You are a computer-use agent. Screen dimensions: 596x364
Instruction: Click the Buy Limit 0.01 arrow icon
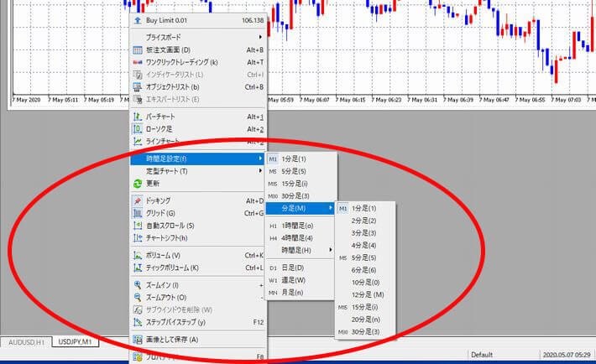(x=138, y=20)
